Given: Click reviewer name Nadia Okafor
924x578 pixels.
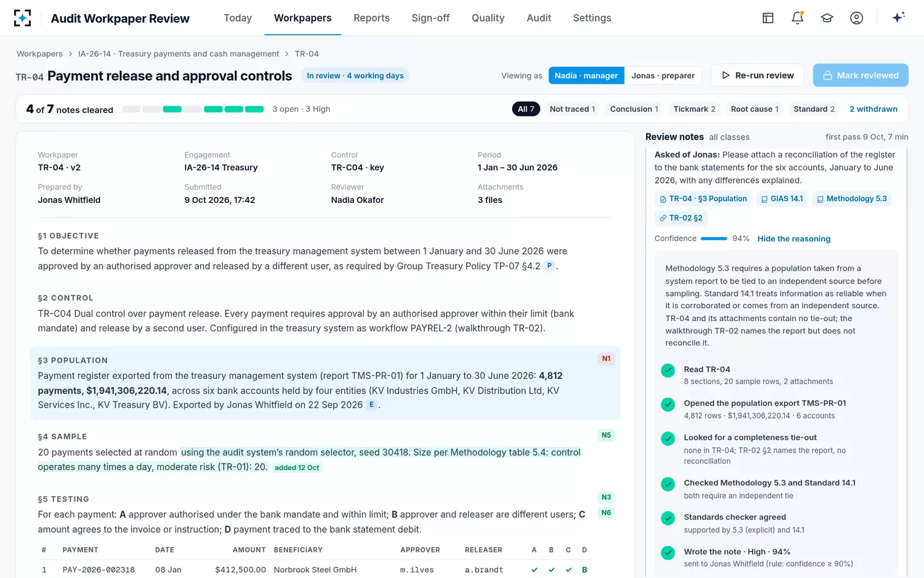Looking at the screenshot, I should click(357, 200).
